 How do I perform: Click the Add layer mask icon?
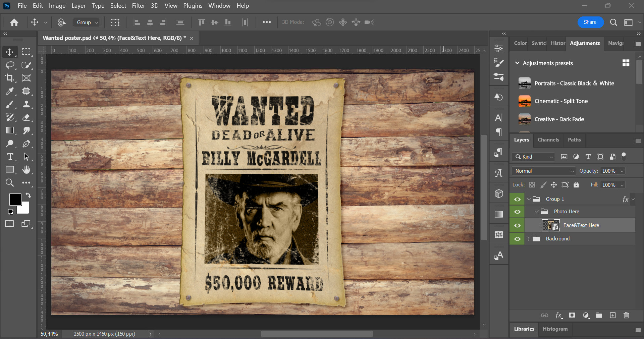(573, 315)
